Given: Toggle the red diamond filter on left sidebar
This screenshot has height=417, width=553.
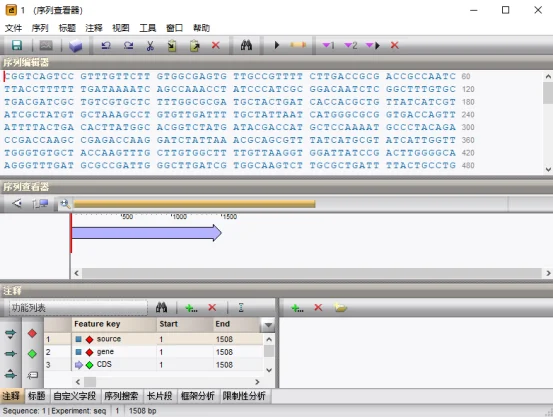Looking at the screenshot, I should 32,333.
